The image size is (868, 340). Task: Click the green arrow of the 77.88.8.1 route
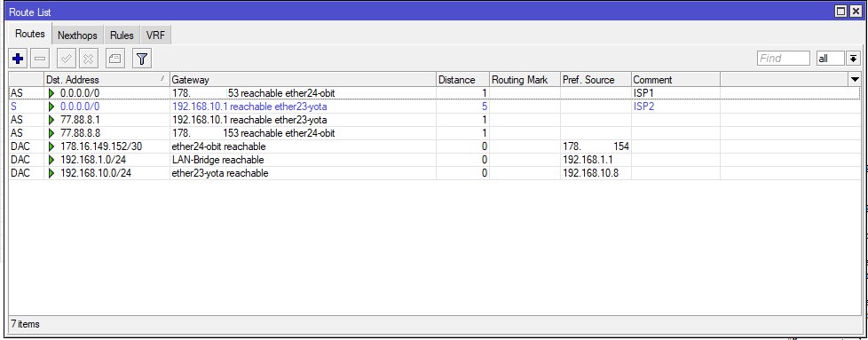pos(52,120)
